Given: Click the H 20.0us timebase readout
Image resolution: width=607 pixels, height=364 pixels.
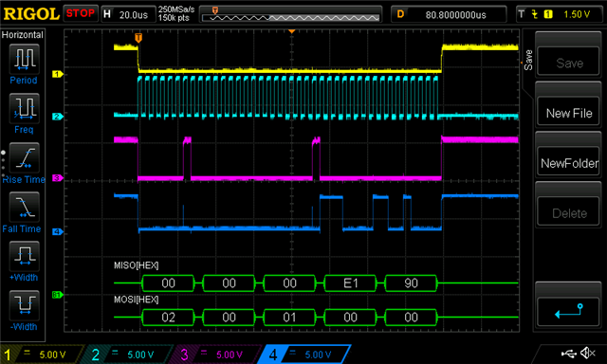Looking at the screenshot, I should [x=128, y=15].
